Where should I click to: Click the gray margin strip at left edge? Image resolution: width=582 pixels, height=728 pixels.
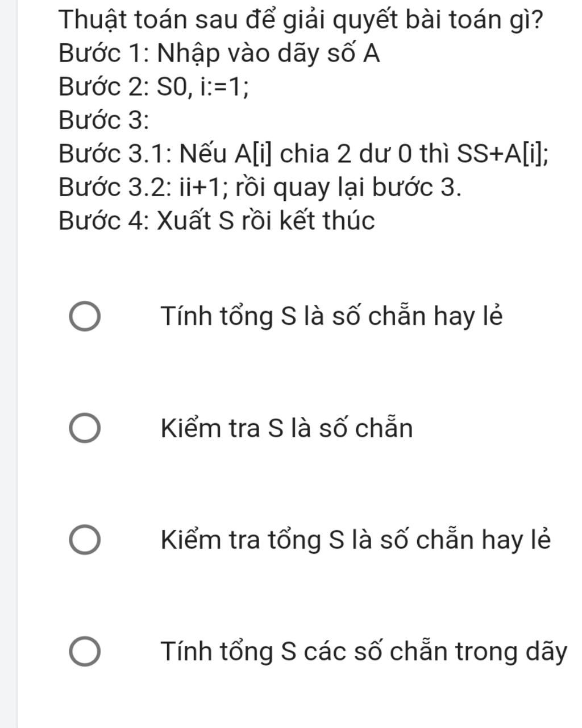pos(9,364)
